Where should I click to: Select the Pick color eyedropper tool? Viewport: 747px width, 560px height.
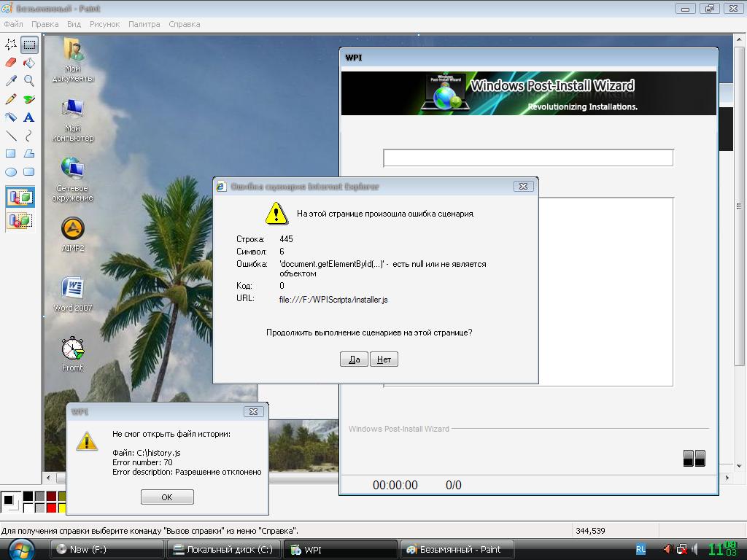click(x=10, y=81)
